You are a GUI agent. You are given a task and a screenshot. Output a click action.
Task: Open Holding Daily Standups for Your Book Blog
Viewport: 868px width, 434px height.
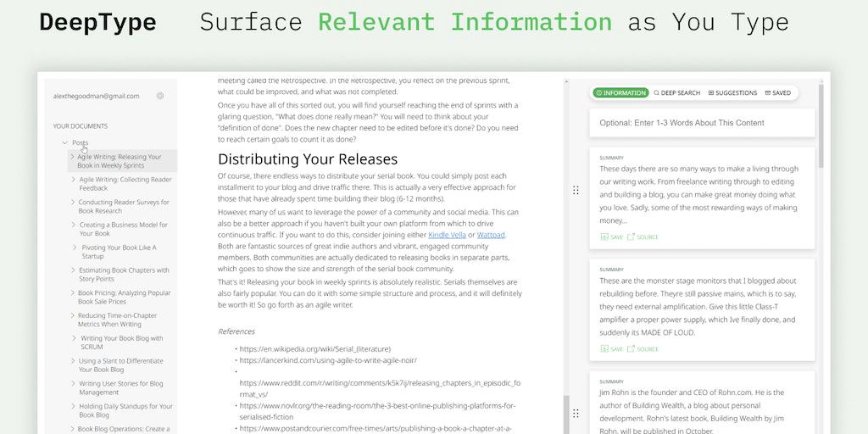coord(125,411)
